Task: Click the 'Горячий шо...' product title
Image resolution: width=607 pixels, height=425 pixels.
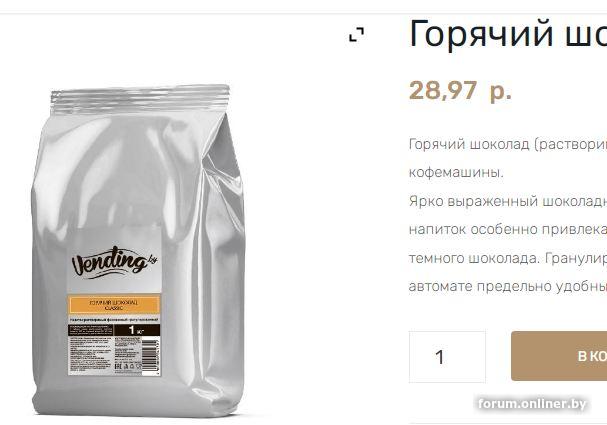Action: (508, 34)
